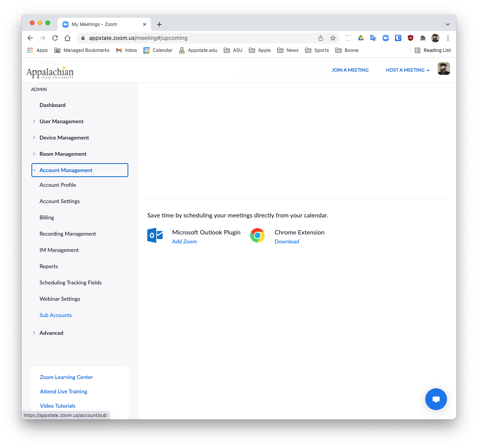
Task: Open Account Settings in sidebar
Action: (x=60, y=201)
